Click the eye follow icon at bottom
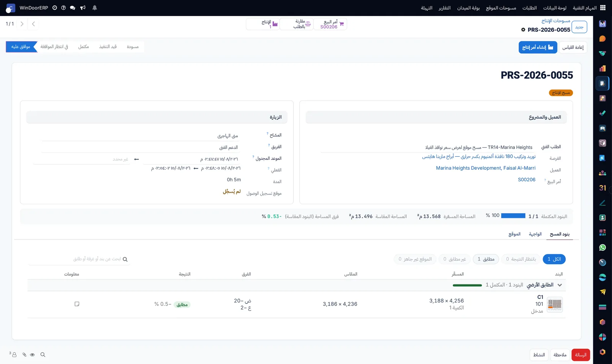Screen dimensions: 612x364 tap(33, 355)
